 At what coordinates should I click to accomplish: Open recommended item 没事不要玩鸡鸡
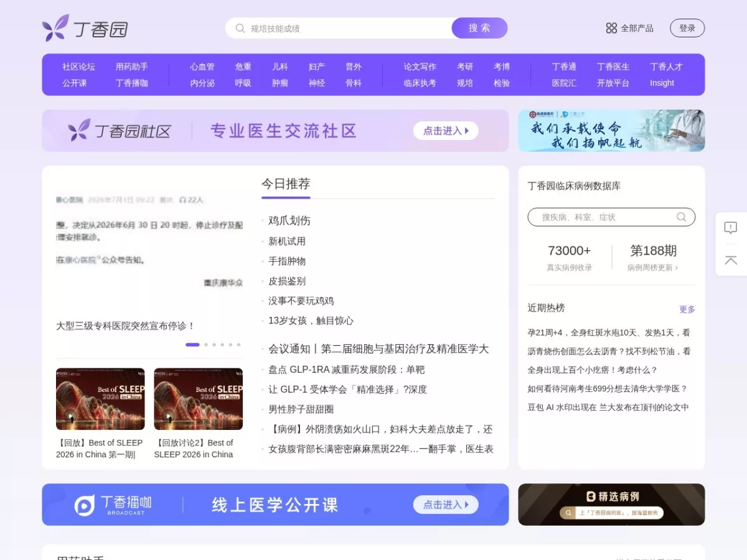point(301,301)
